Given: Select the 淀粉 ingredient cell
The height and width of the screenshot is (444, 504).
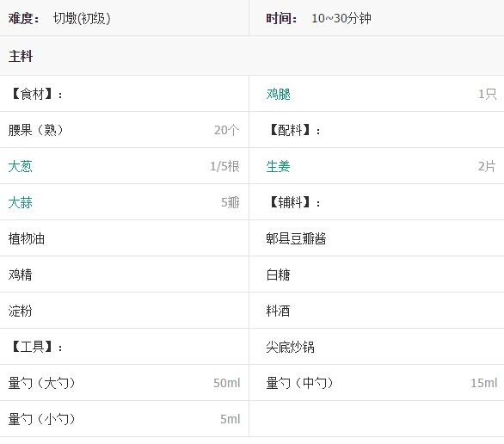Looking at the screenshot, I should [x=125, y=311].
